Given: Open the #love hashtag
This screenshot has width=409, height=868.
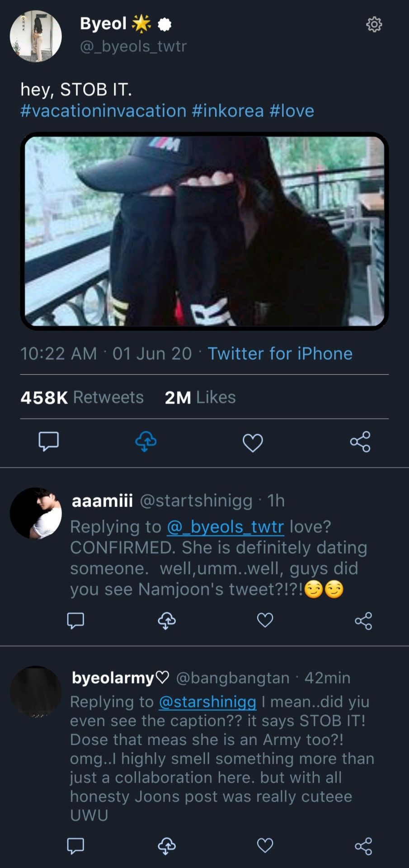Looking at the screenshot, I should coord(291,111).
